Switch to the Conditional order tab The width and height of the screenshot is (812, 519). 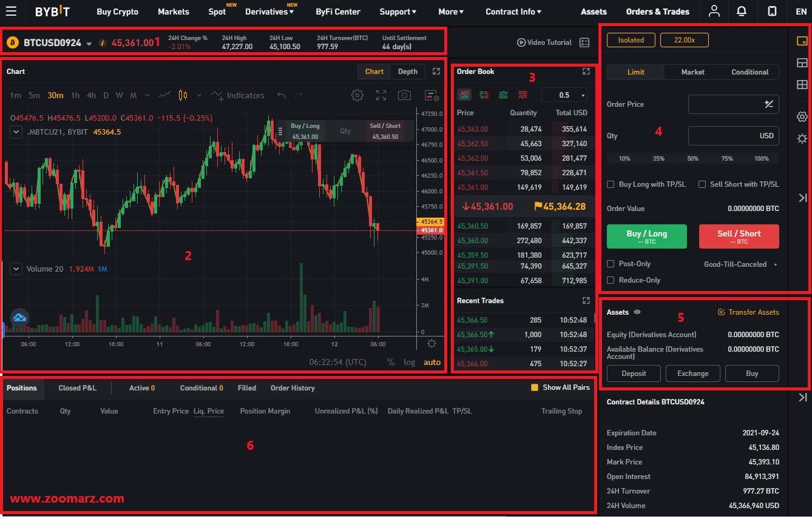(749, 72)
